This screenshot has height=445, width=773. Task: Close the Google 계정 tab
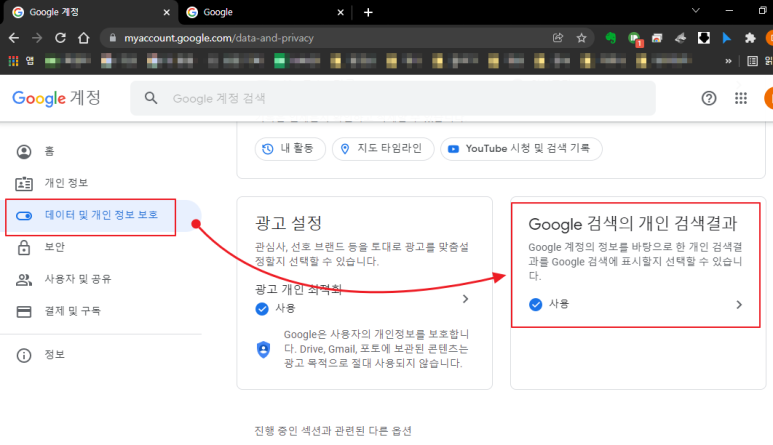(x=167, y=12)
